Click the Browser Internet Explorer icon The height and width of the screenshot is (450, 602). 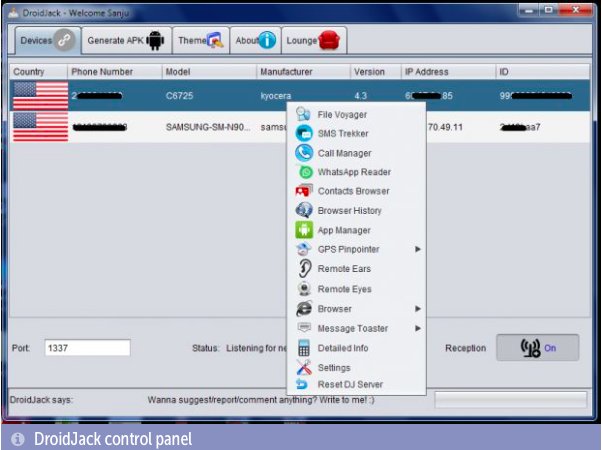(x=304, y=309)
